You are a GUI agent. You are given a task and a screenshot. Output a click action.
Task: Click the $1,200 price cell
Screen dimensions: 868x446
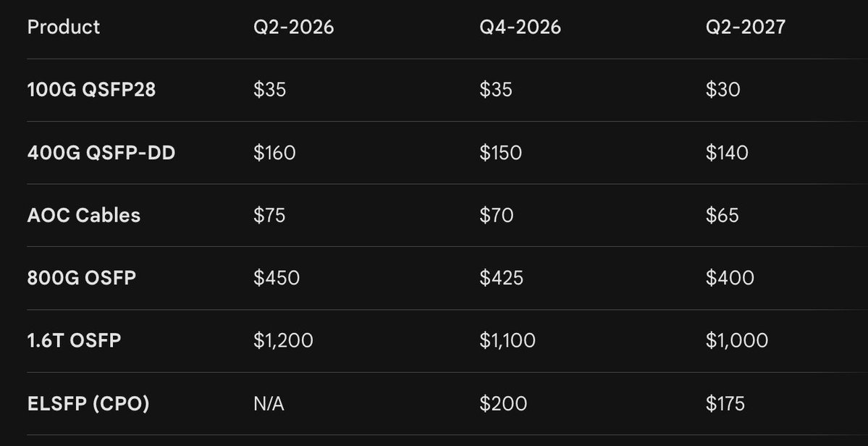pos(283,340)
